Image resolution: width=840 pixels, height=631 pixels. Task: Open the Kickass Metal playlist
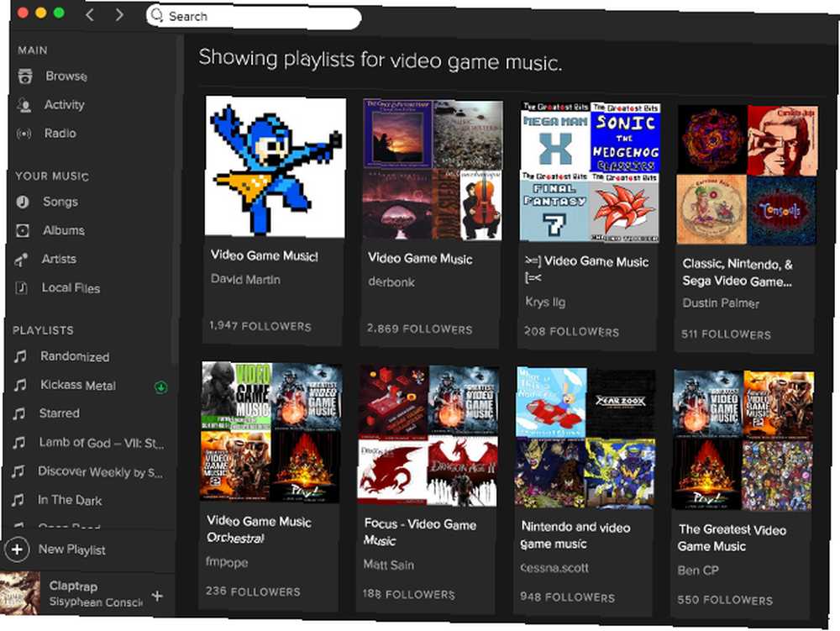[x=77, y=385]
